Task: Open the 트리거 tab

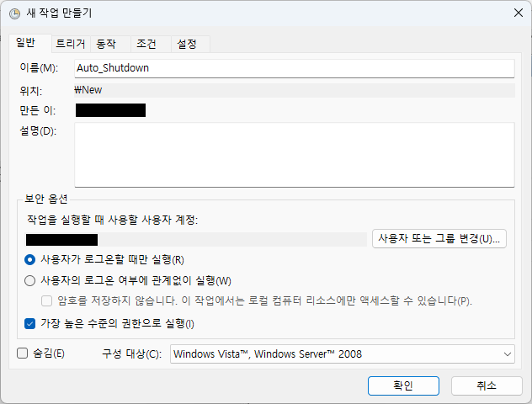Action: 71,44
